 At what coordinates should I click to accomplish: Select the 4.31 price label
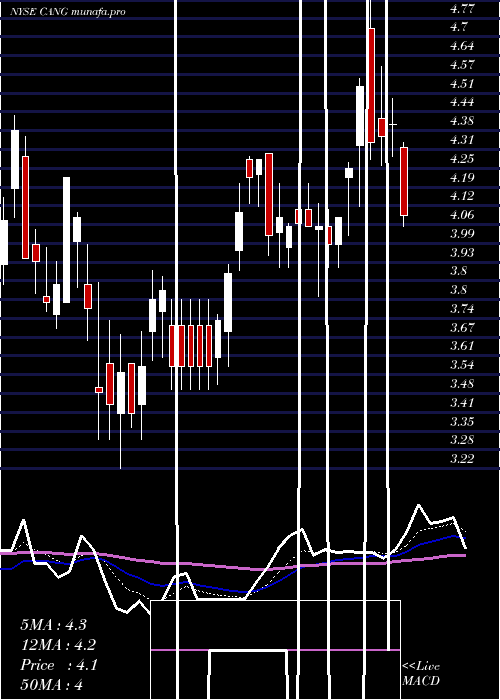[x=462, y=140]
